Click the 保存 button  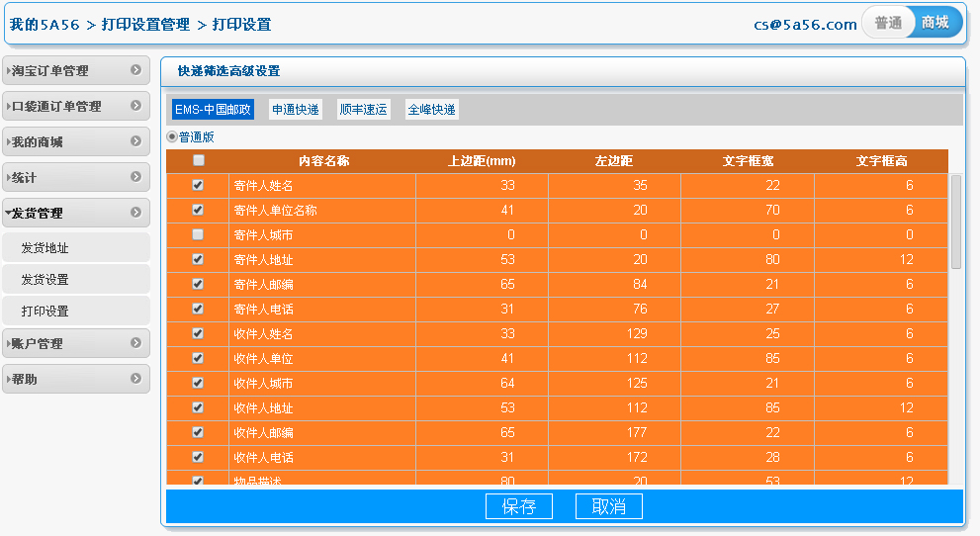[518, 506]
